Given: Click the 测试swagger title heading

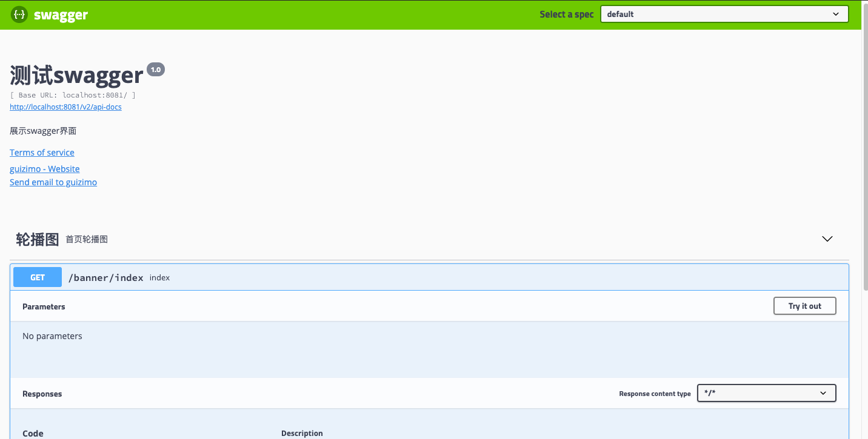Looking at the screenshot, I should click(x=76, y=75).
